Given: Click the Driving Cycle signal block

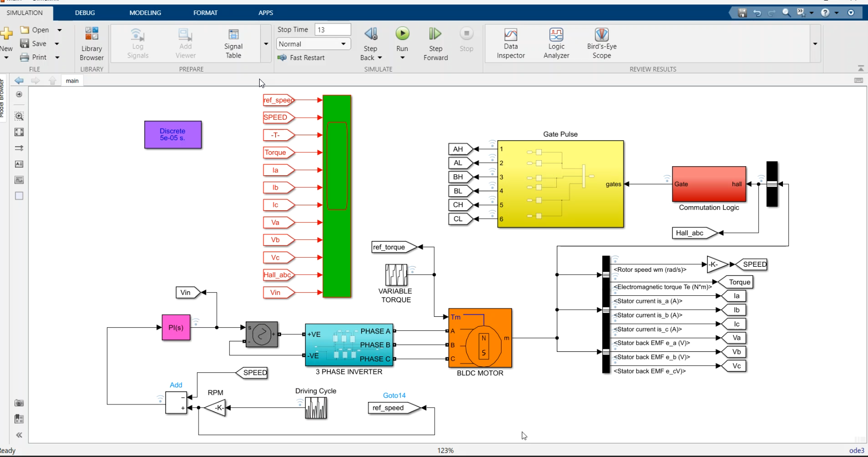Looking at the screenshot, I should [x=316, y=408].
